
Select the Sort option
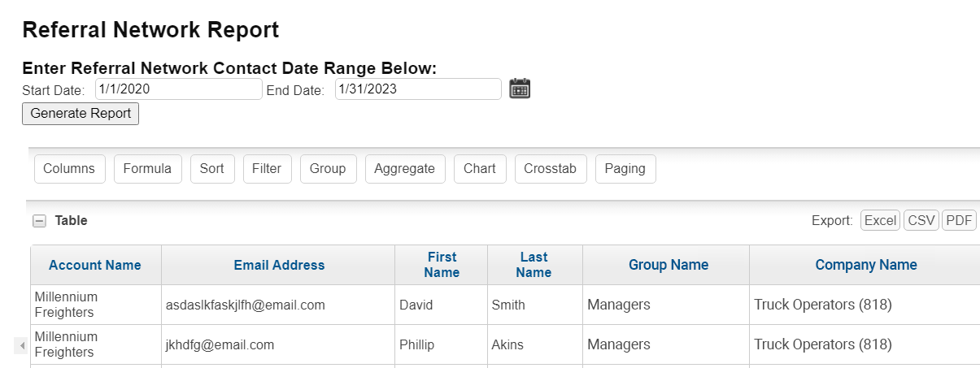(212, 169)
